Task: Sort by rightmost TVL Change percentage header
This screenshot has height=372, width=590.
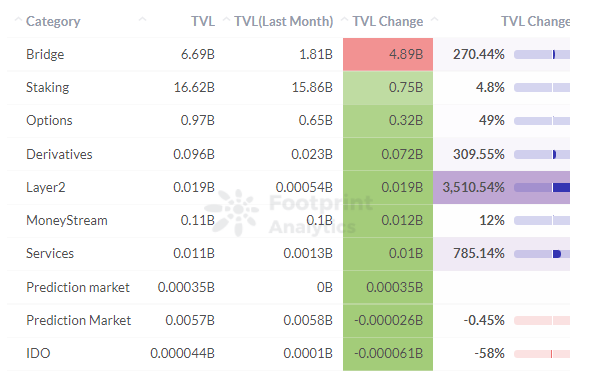Action: coord(535,21)
